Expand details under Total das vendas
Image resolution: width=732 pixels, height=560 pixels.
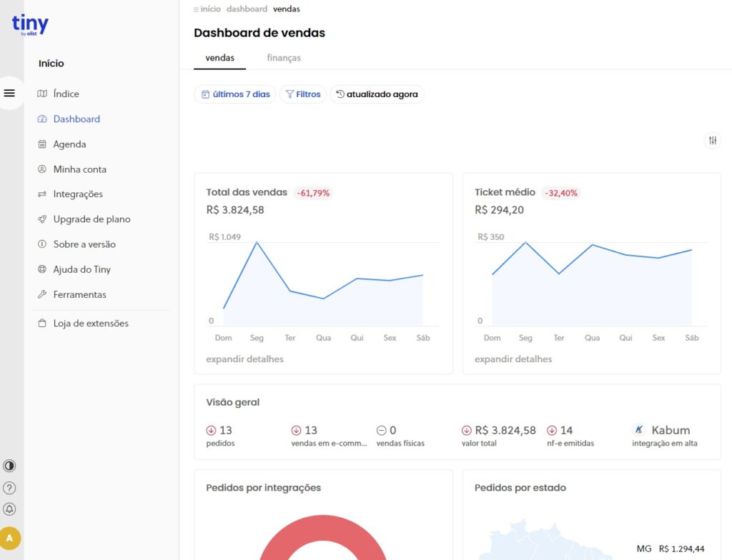click(244, 359)
